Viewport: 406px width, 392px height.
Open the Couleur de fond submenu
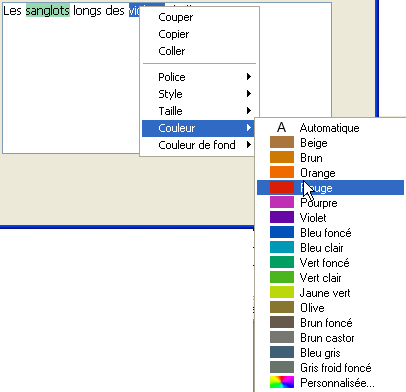coord(198,145)
